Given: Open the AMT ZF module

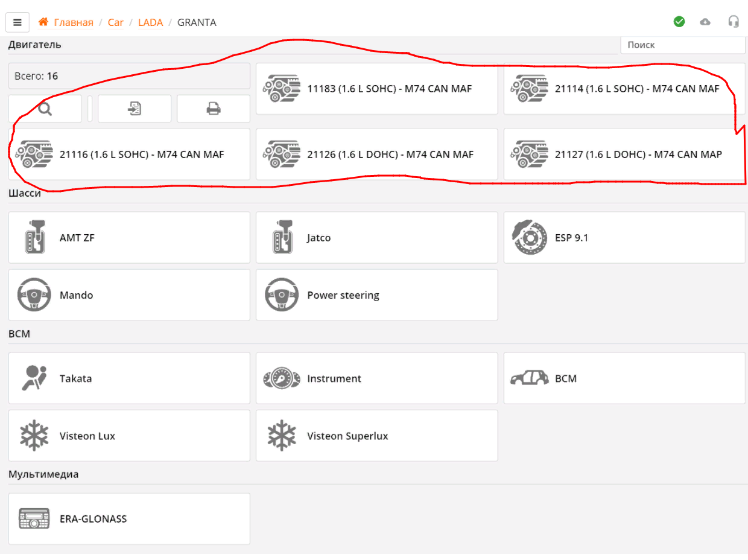Looking at the screenshot, I should [x=129, y=237].
